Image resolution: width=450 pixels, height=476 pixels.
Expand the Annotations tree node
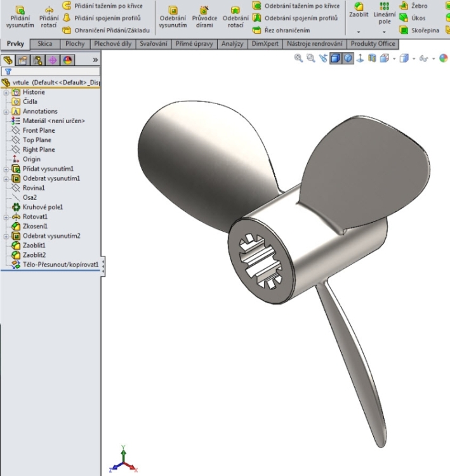tap(6, 112)
